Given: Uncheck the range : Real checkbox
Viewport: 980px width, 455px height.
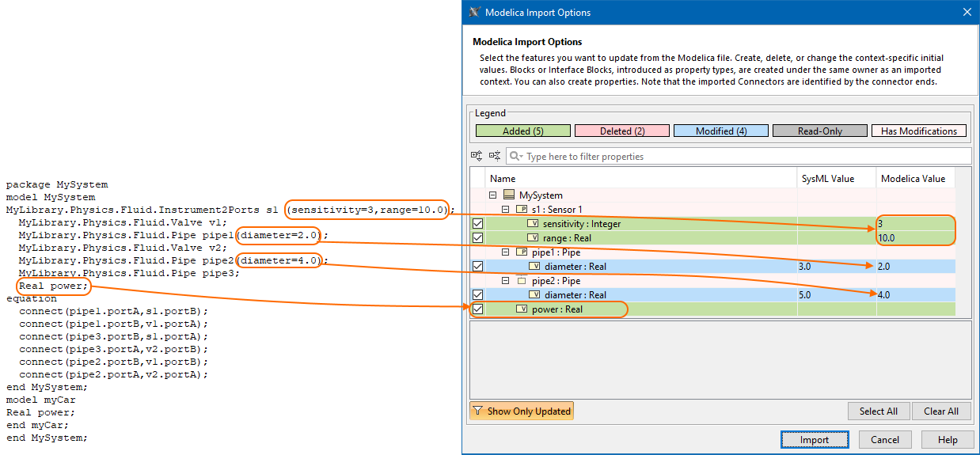Looking at the screenshot, I should (x=477, y=238).
